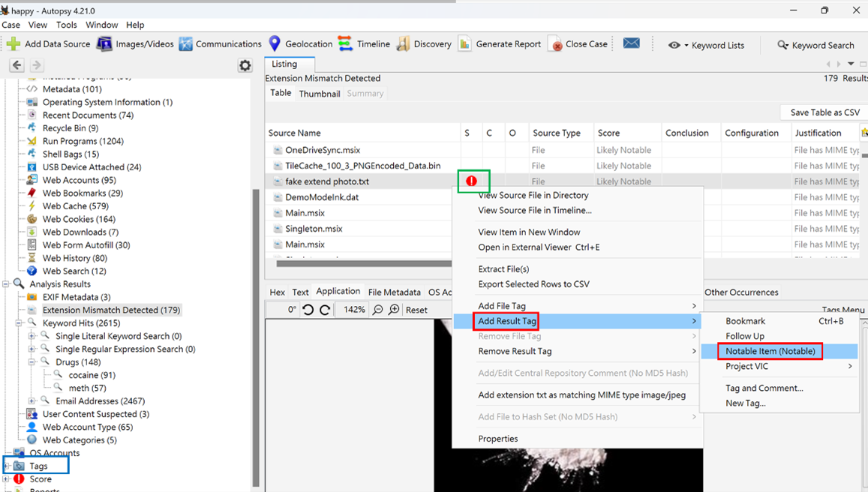Open the Case menu
This screenshot has height=492, width=868.
click(x=11, y=25)
